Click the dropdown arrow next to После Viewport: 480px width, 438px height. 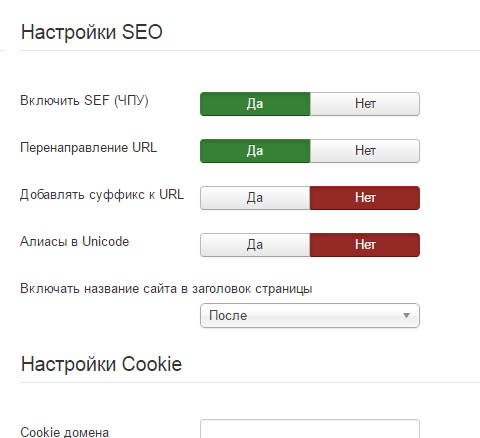[x=406, y=316]
